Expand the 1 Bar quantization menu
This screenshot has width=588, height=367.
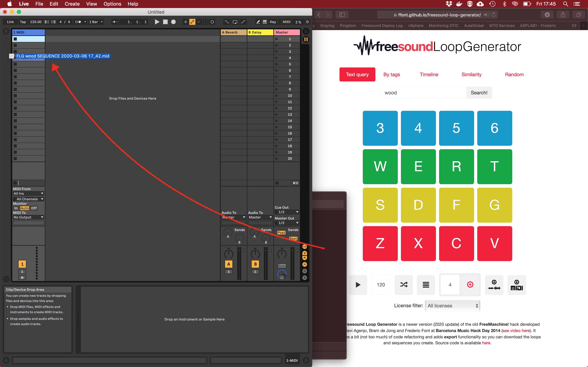point(96,22)
